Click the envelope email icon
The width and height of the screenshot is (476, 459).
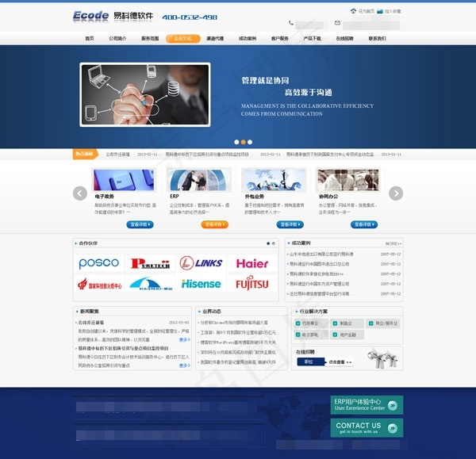click(337, 23)
